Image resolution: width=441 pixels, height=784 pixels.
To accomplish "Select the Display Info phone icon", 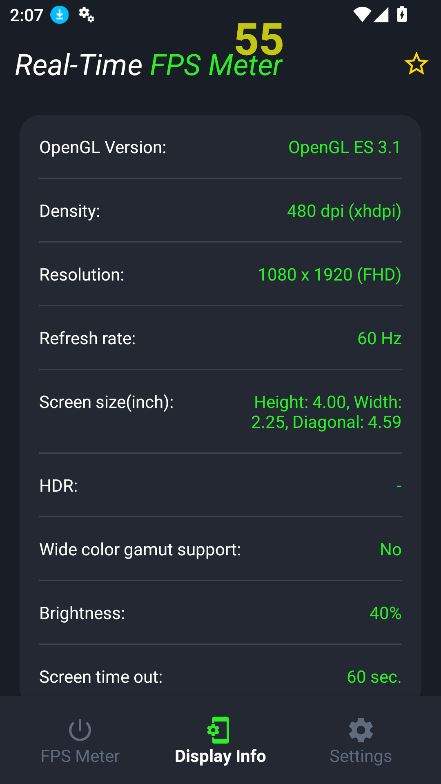I will click(x=218, y=730).
